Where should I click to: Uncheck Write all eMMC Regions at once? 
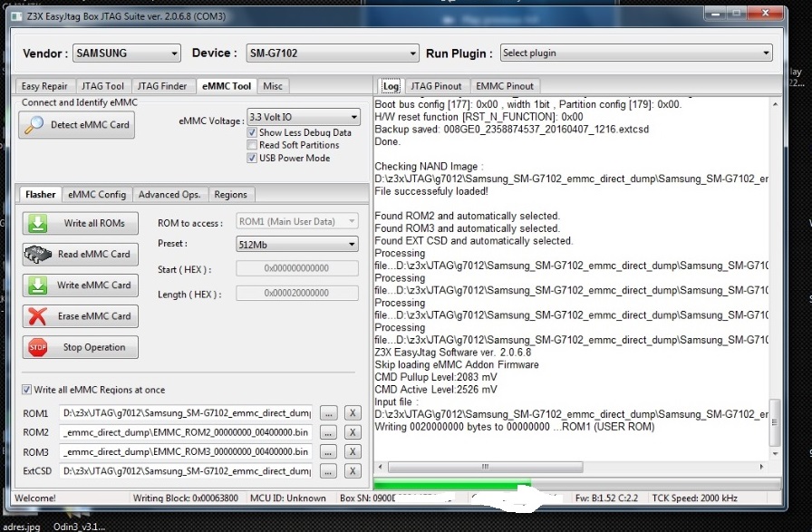26,390
